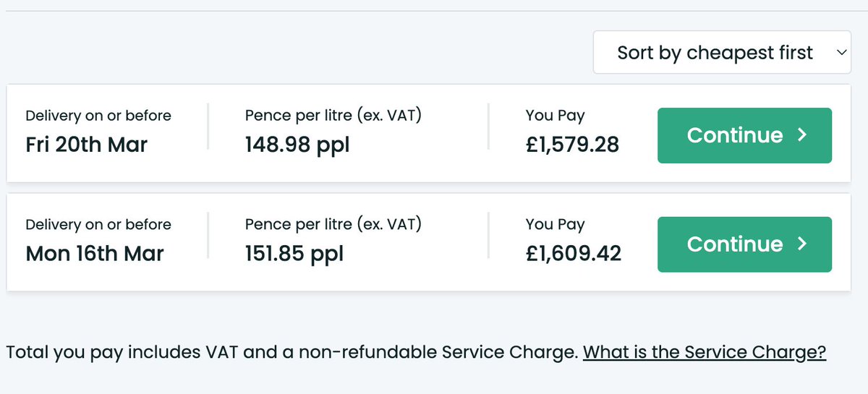
Task: Click second row Pence per litre label
Action: click(333, 224)
